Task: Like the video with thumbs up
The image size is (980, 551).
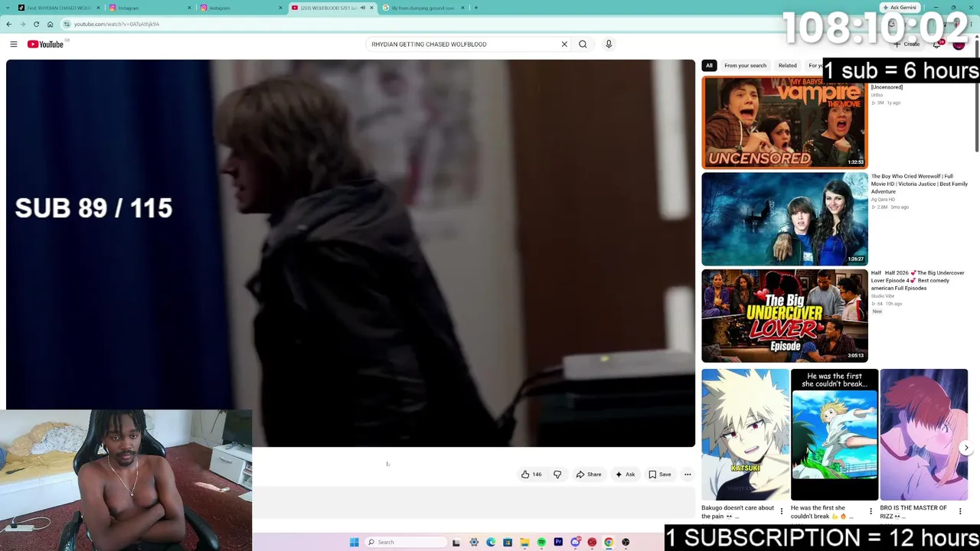Action: 531,474
